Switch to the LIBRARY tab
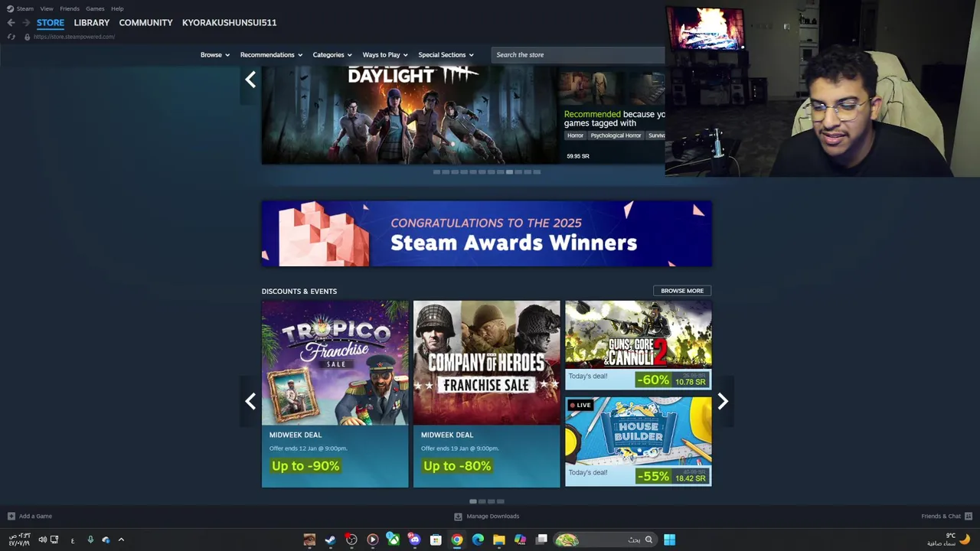 (92, 23)
